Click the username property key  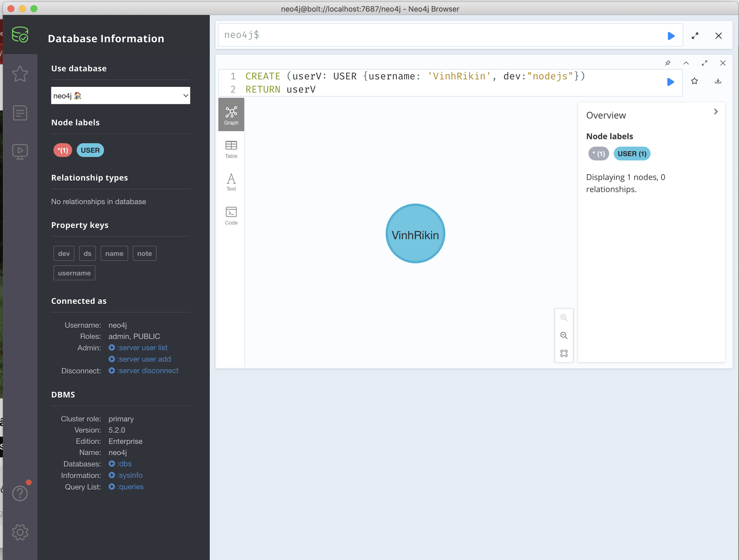coord(74,273)
